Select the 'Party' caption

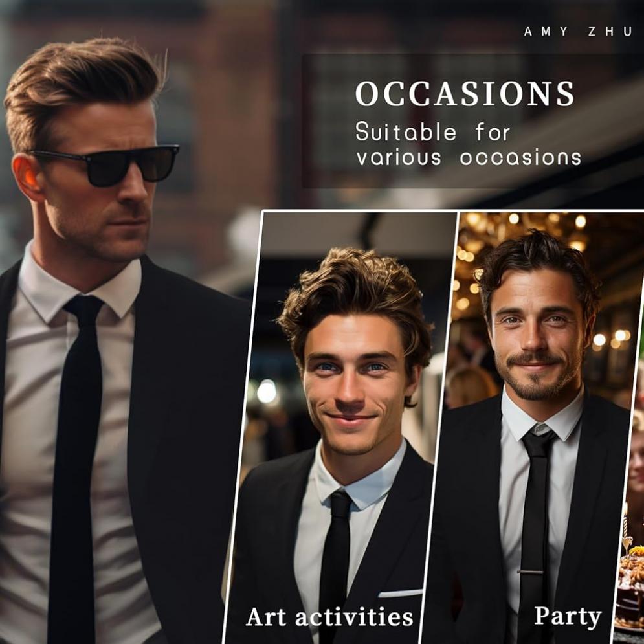click(568, 617)
